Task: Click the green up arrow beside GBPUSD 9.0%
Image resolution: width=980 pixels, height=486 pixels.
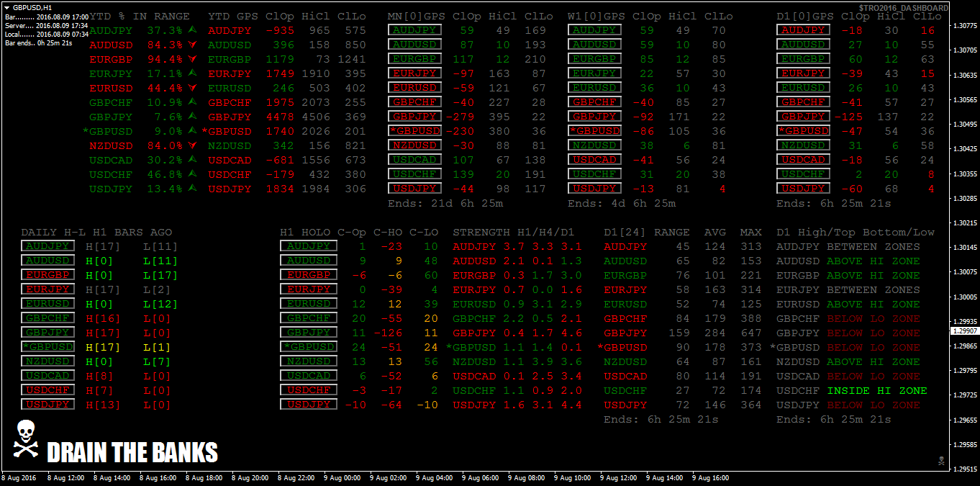Action: (192, 131)
